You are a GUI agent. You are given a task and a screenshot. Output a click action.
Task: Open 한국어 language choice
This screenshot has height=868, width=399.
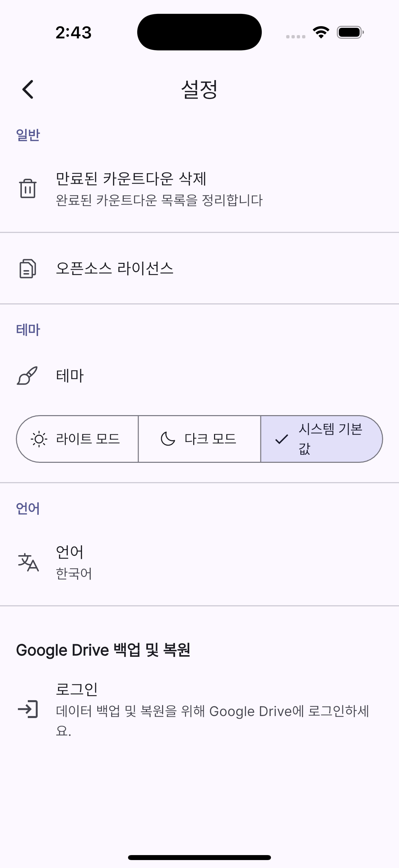pos(74,573)
